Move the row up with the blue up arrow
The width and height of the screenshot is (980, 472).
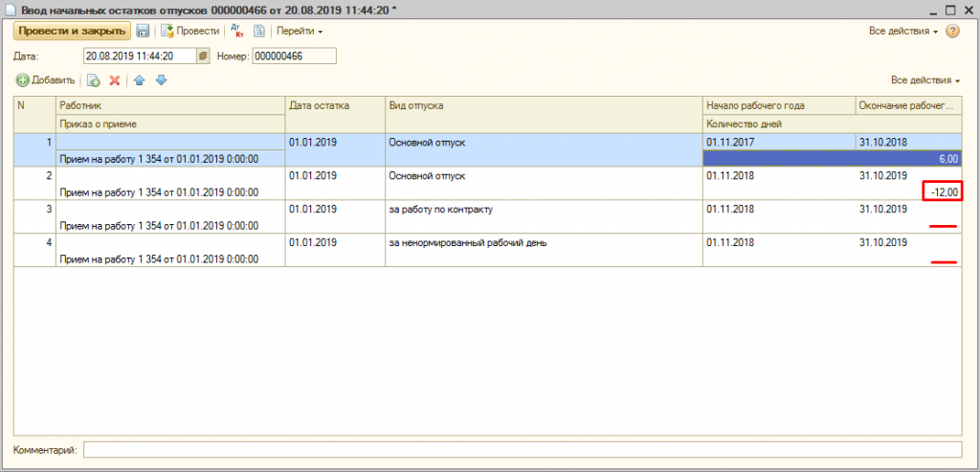point(140,80)
